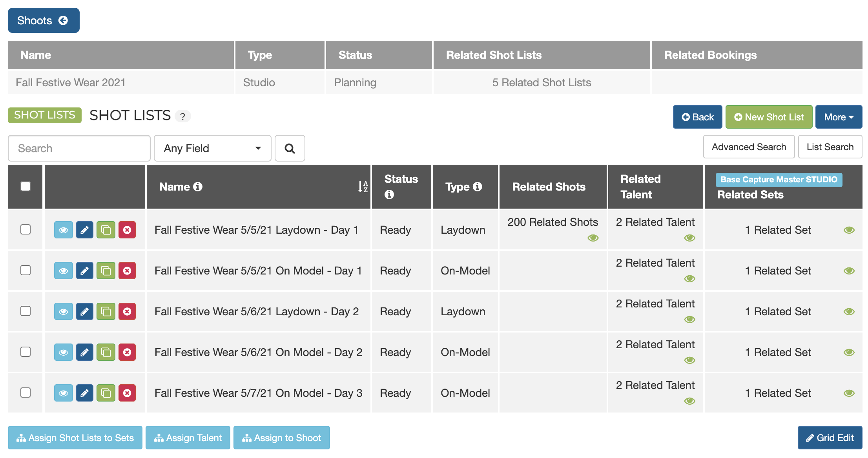Delete the 5/6/21 On Model Day 2 shot list
The image size is (868, 458).
127,352
